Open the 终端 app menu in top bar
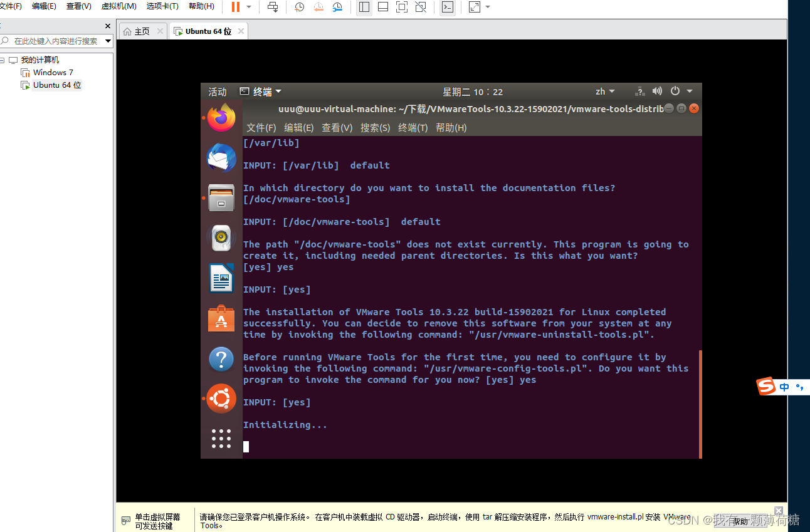Viewport: 810px width, 532px height. point(261,91)
